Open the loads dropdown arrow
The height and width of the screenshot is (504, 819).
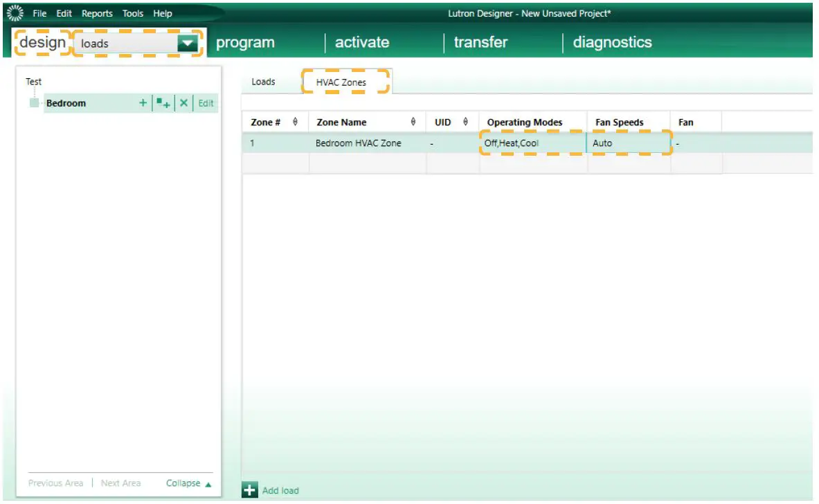point(188,44)
